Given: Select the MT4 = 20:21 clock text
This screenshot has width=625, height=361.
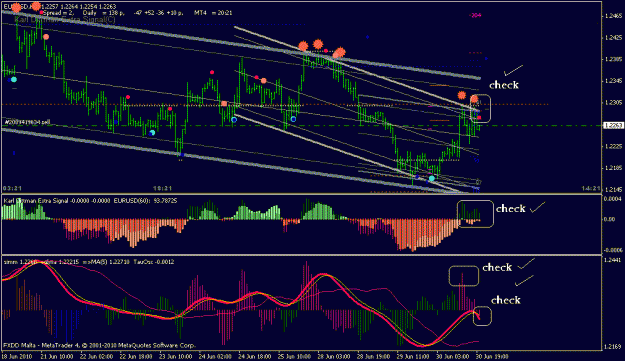Looking at the screenshot, I should coord(213,13).
